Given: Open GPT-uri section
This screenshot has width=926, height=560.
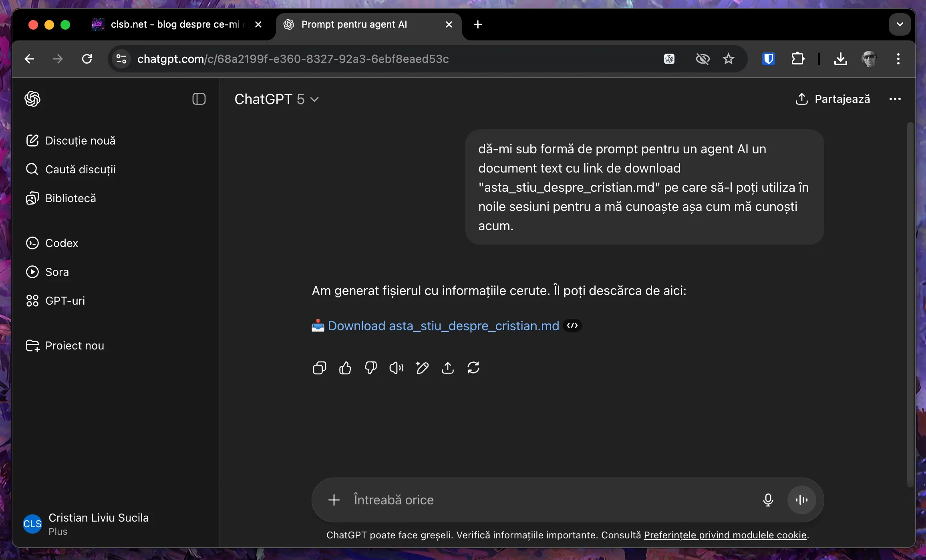Looking at the screenshot, I should pos(55,301).
